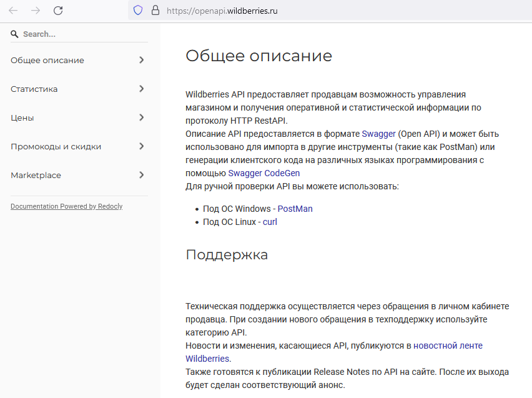Expand chevron next to Промокоды и скидки
Viewport: 532px width, 398px height.
pyautogui.click(x=142, y=146)
